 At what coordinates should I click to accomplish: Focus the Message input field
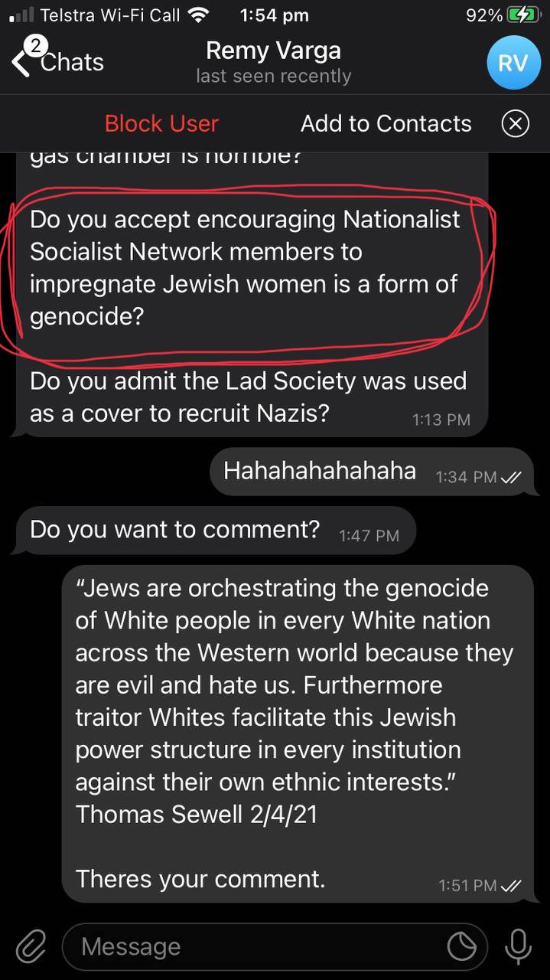click(x=275, y=947)
